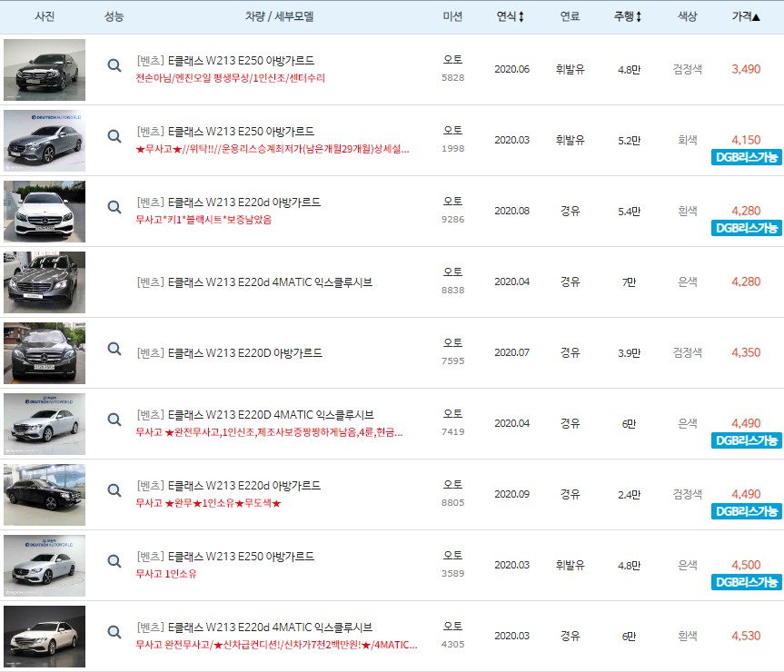Open E250 아방가르드 은색 4.8만 listing title
This screenshot has width=784, height=672.
click(225, 557)
